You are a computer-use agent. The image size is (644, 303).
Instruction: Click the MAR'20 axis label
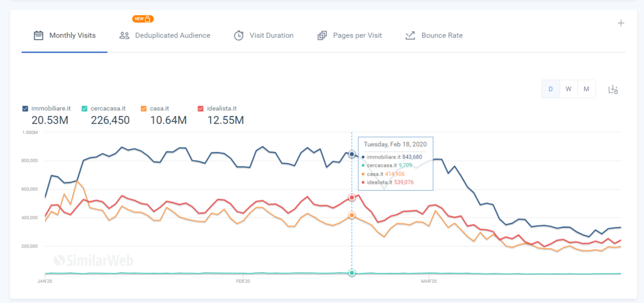(429, 282)
